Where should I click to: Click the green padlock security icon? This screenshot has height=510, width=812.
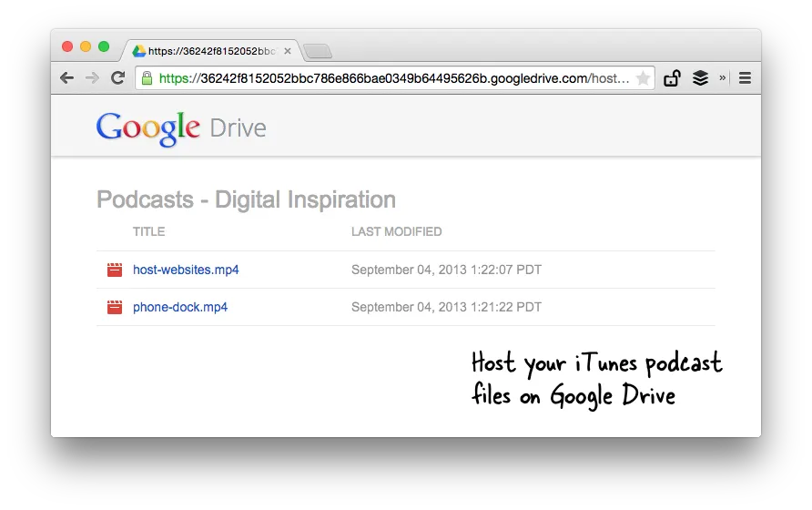pyautogui.click(x=147, y=78)
